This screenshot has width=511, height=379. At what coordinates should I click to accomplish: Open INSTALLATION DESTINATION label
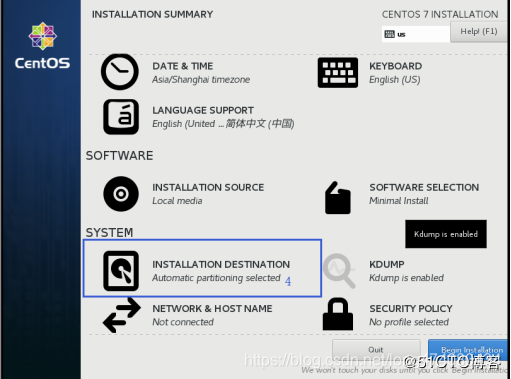pos(221,264)
